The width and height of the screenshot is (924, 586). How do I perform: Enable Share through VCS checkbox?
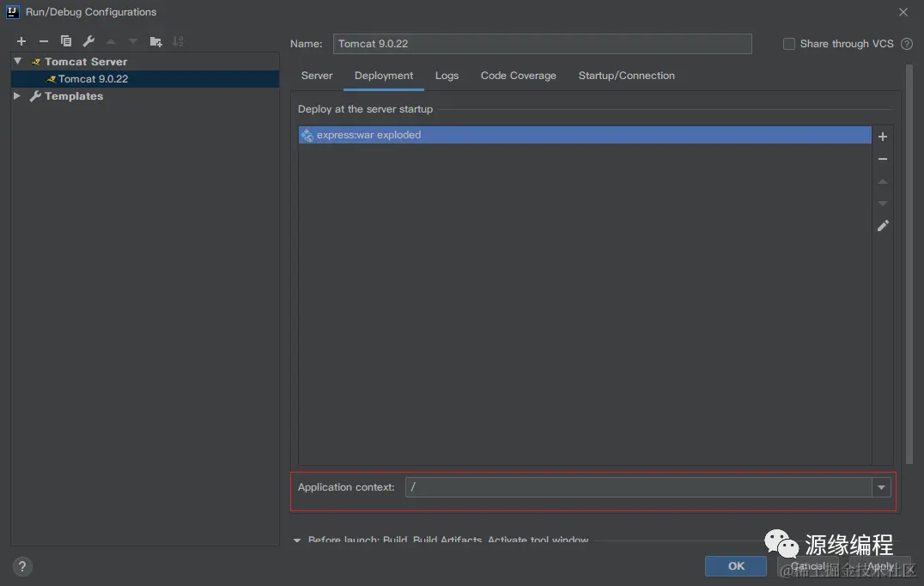(789, 44)
